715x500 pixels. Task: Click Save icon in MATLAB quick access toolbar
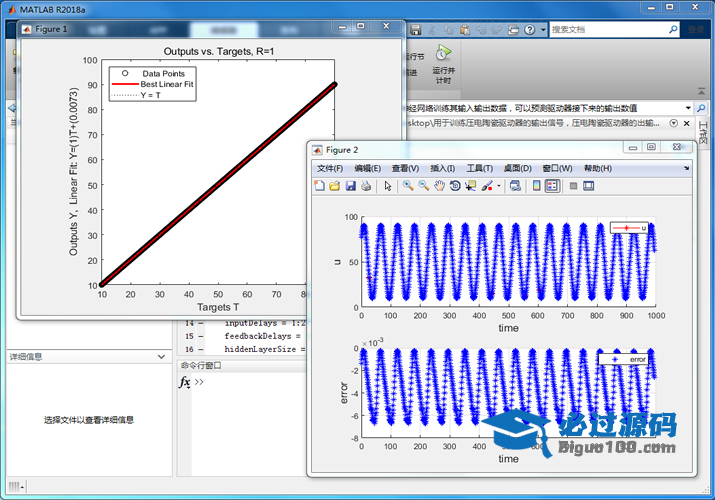(x=415, y=30)
